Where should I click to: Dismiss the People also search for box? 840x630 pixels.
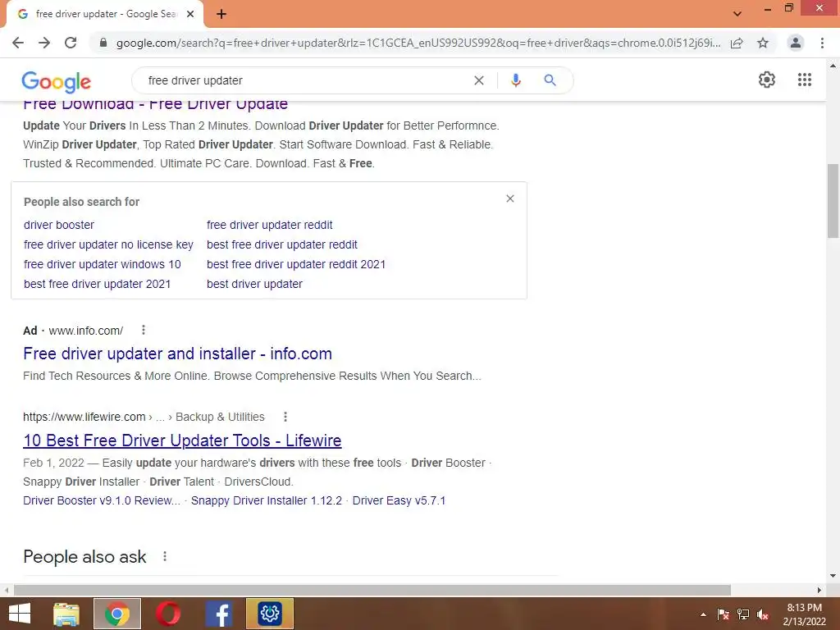(510, 199)
